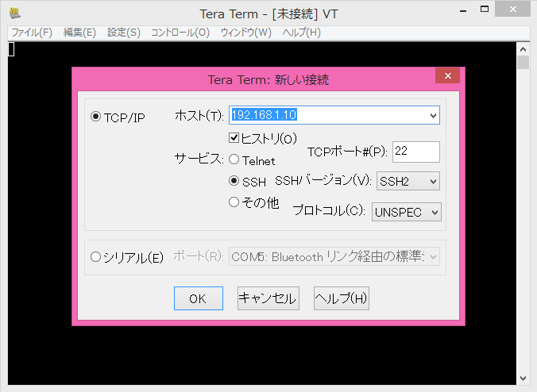Image resolution: width=537 pixels, height=392 pixels.
Task: Select the SSH service radio button
Action: [x=234, y=181]
